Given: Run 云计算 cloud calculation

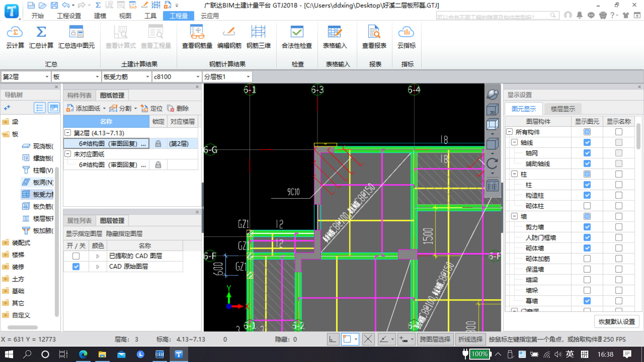Looking at the screenshot, I should (x=15, y=37).
